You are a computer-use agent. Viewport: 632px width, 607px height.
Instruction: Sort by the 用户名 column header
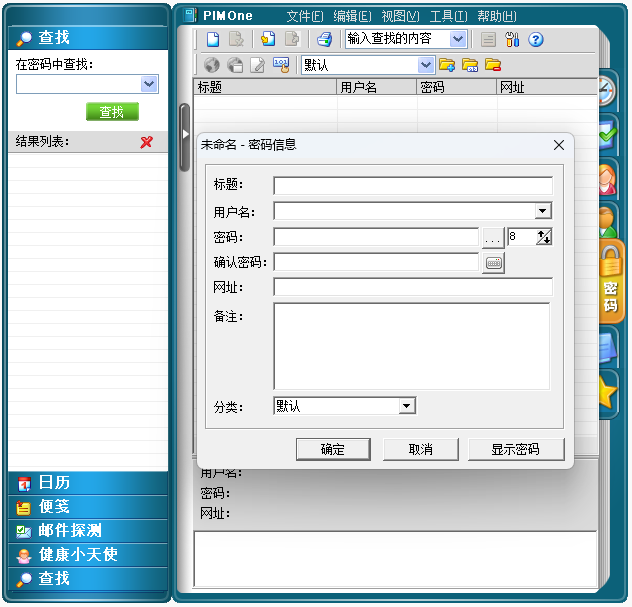pyautogui.click(x=376, y=87)
